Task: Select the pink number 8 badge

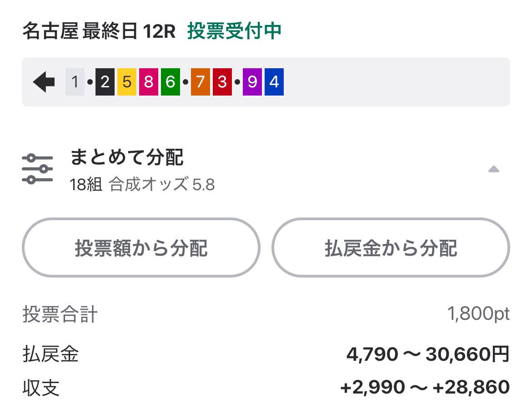Action: [149, 82]
